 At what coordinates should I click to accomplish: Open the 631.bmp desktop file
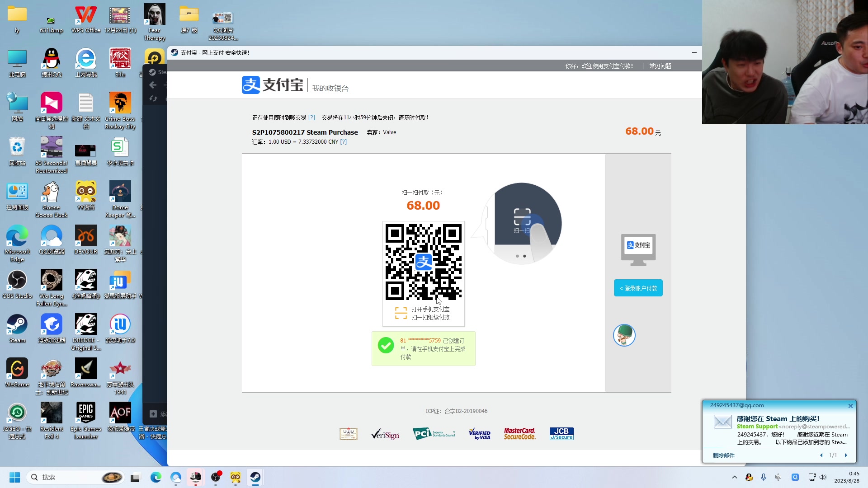coord(52,24)
